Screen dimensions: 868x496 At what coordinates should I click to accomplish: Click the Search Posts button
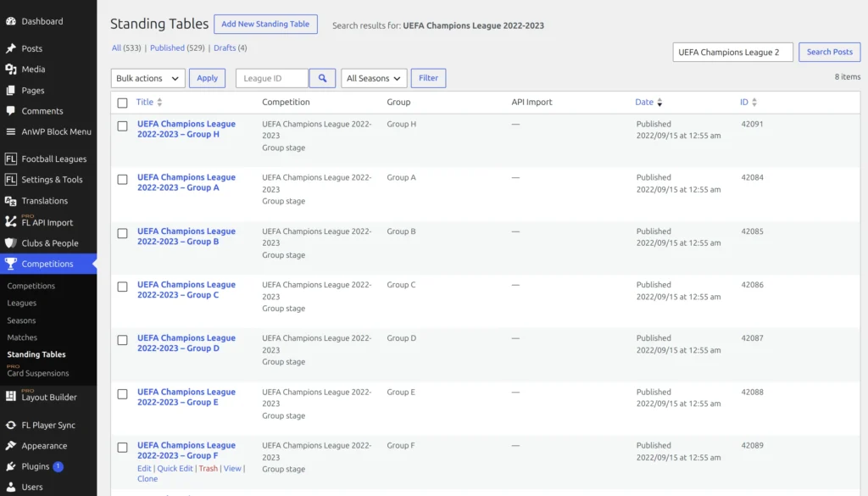(829, 52)
